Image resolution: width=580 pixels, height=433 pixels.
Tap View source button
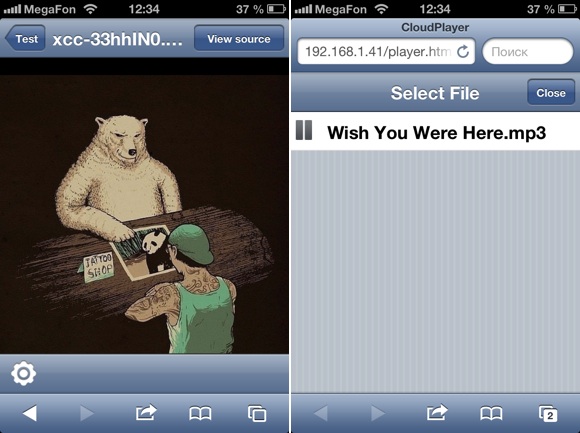pos(239,38)
